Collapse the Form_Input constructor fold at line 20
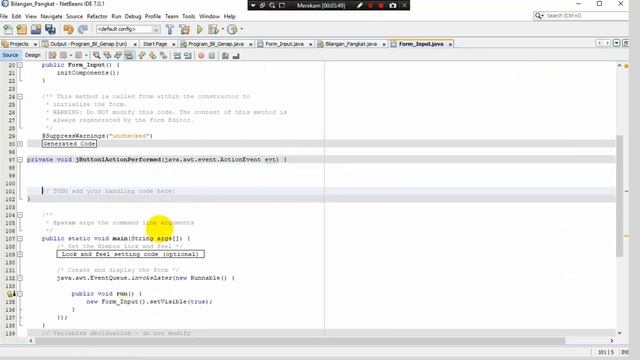Screen dimensions: 640x360 point(20,65)
